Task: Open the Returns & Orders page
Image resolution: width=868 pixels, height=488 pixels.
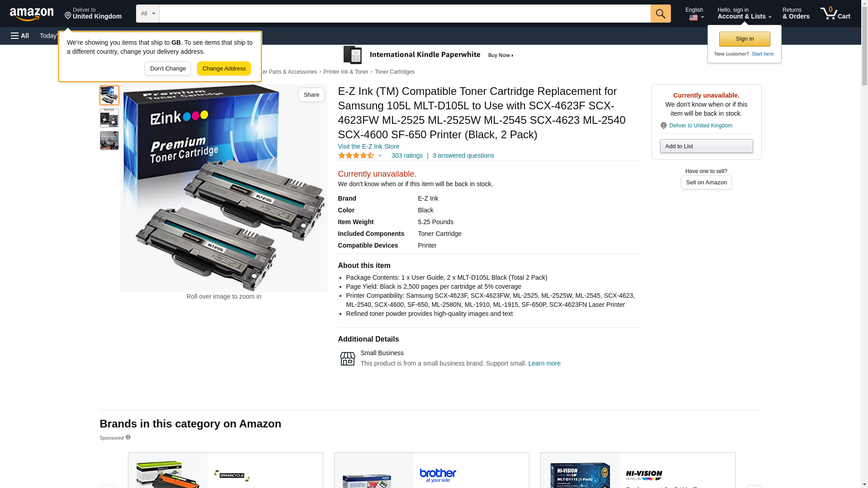Action: point(796,13)
